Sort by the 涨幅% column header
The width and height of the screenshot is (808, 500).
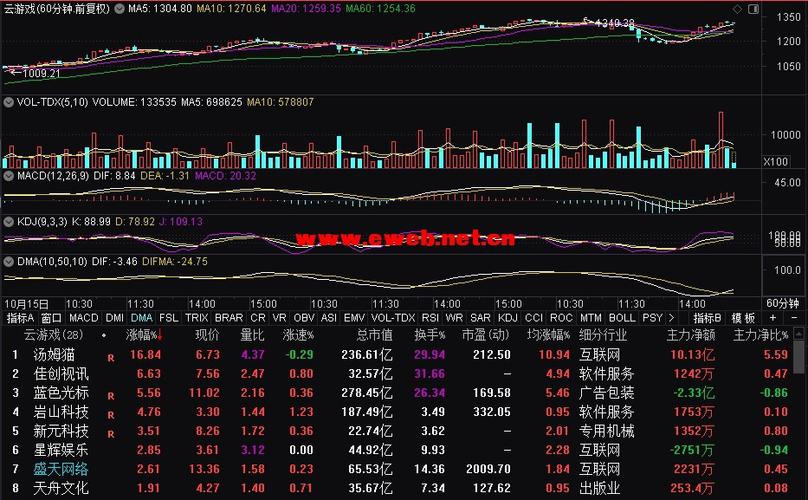click(x=144, y=335)
